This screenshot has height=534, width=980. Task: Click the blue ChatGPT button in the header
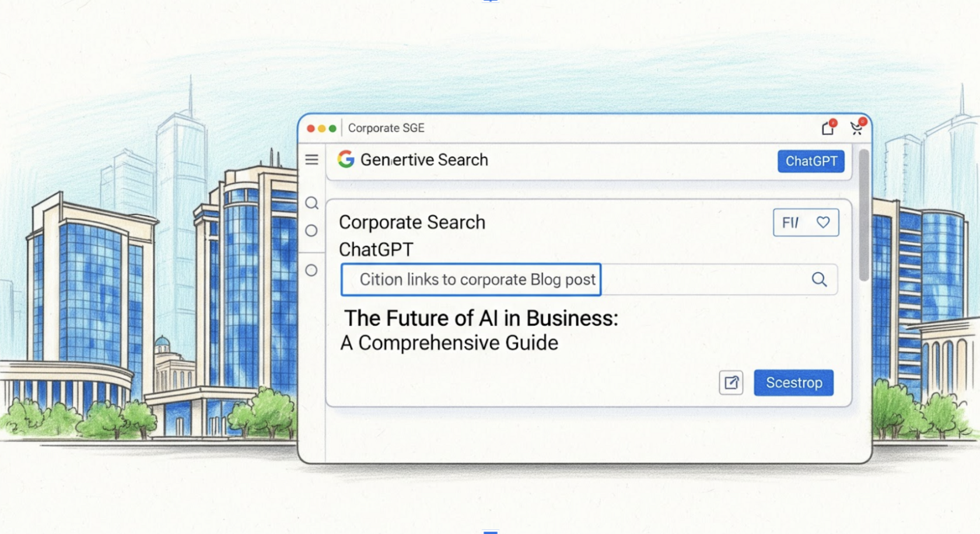coord(811,161)
